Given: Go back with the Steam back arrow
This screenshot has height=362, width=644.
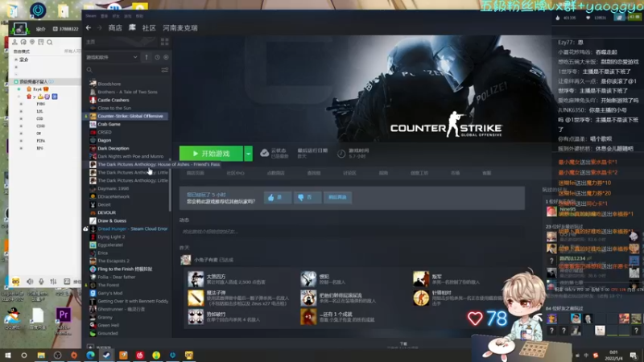Looking at the screenshot, I should (89, 28).
